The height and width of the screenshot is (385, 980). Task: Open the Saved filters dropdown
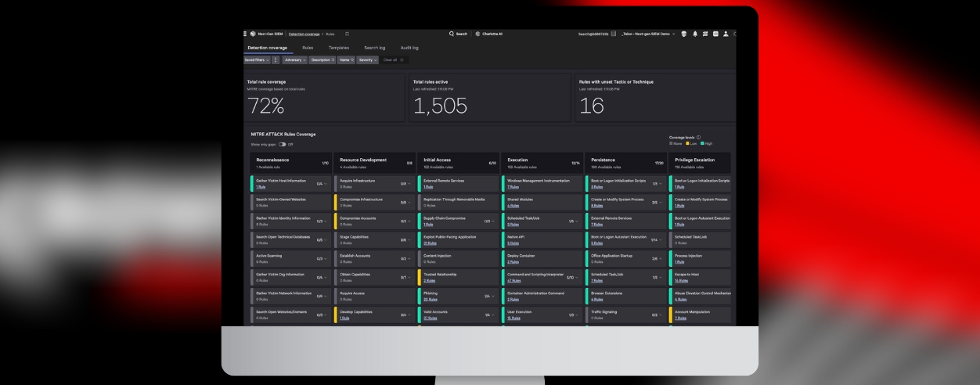pos(257,60)
